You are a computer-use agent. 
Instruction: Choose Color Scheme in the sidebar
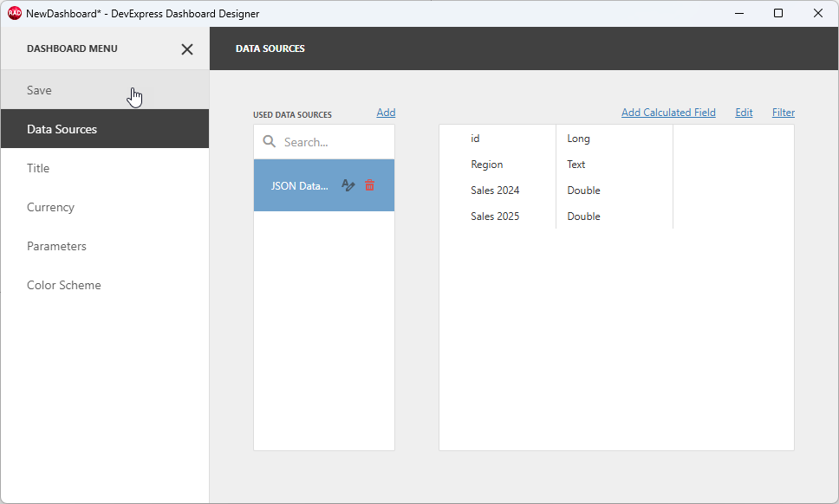(62, 285)
